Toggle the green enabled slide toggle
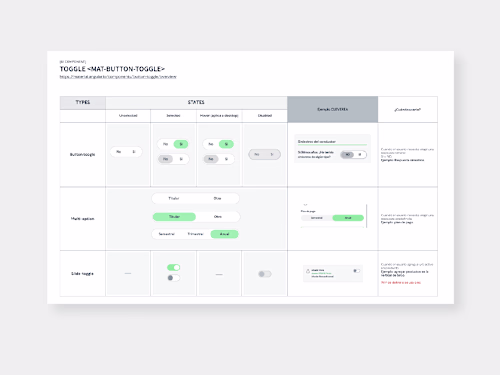The image size is (500, 375). (x=174, y=267)
